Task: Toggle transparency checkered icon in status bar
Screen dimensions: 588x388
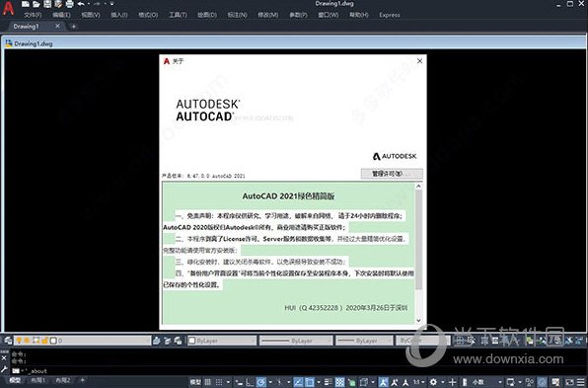Action: (x=339, y=382)
